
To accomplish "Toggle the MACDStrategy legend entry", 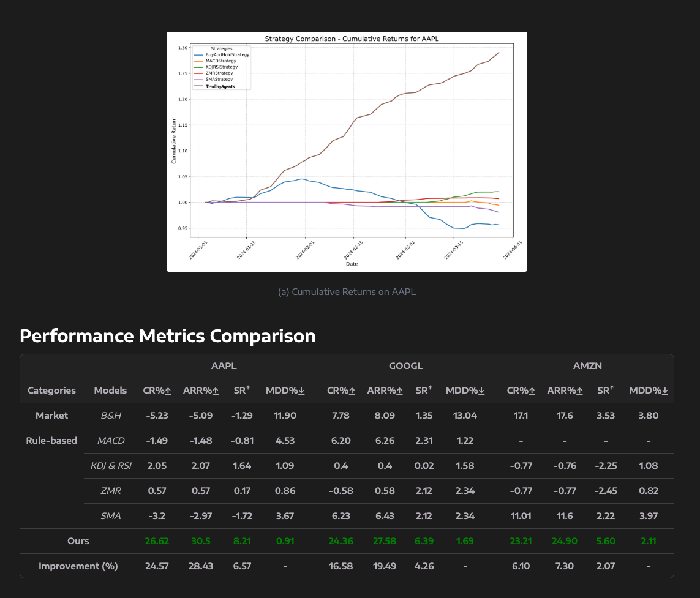I will point(220,61).
